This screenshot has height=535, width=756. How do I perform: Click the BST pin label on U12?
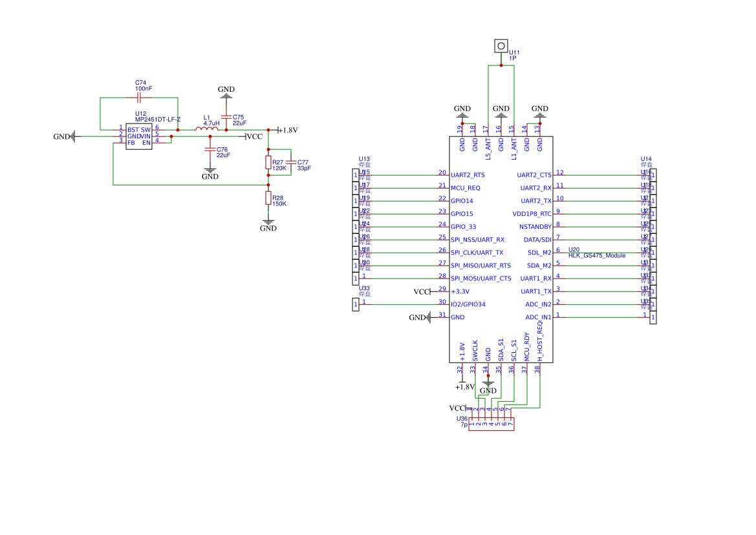click(133, 130)
